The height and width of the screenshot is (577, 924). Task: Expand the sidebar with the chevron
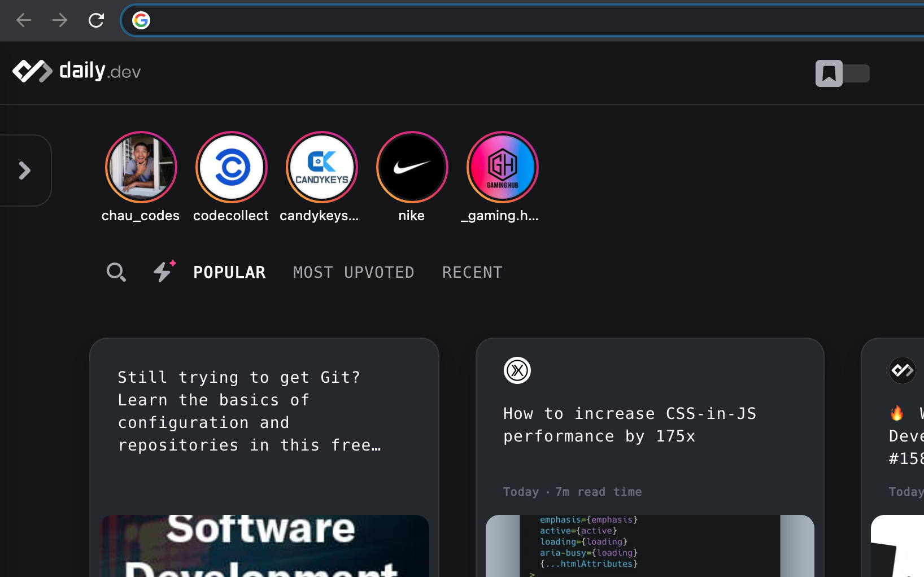[25, 171]
